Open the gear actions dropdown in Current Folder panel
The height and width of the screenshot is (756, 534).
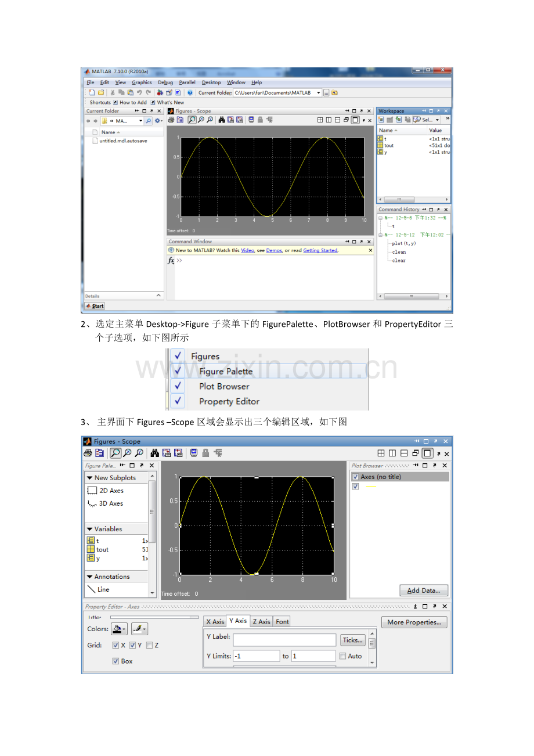tap(158, 121)
